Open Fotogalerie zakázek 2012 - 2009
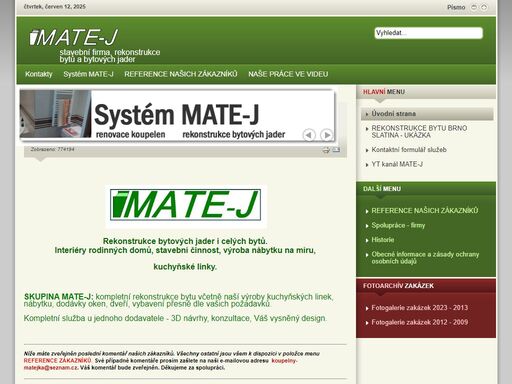This screenshot has width=512, height=384. click(420, 322)
